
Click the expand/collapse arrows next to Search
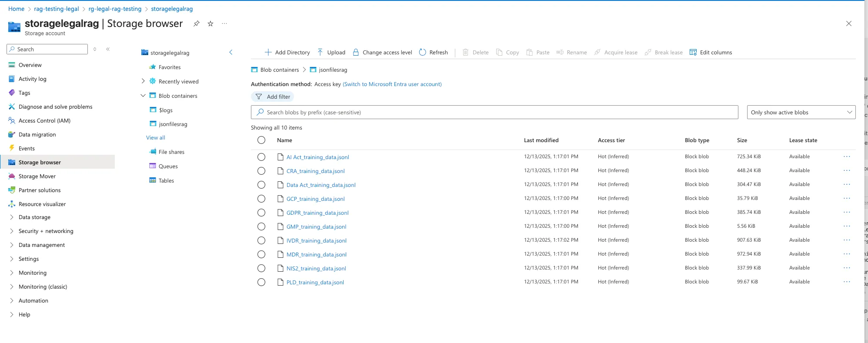tap(95, 49)
